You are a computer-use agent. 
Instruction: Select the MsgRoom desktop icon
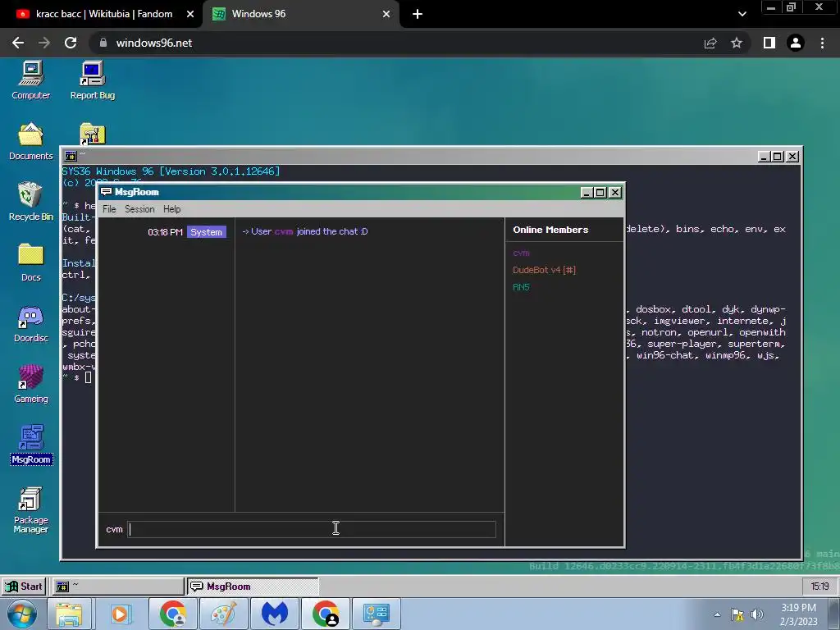point(31,445)
